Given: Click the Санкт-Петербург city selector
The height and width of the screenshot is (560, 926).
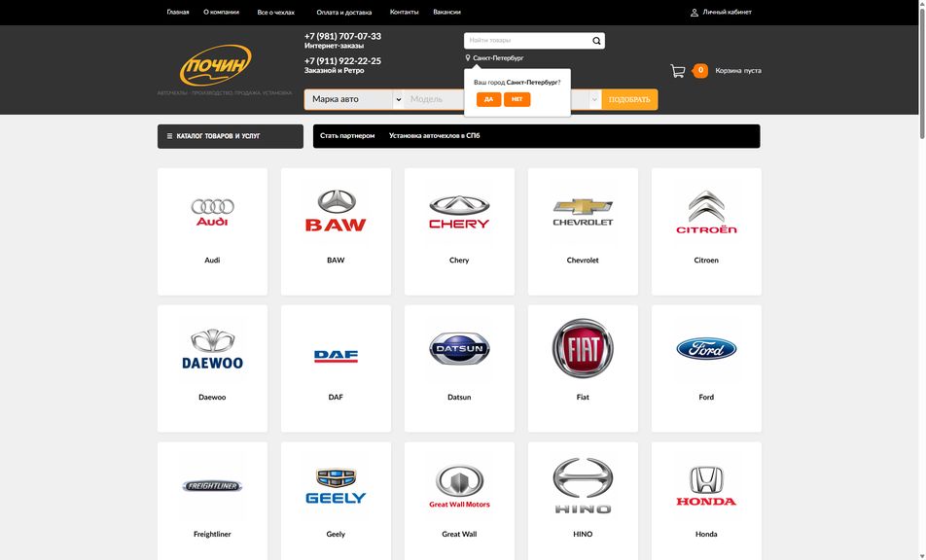Looking at the screenshot, I should 498,57.
